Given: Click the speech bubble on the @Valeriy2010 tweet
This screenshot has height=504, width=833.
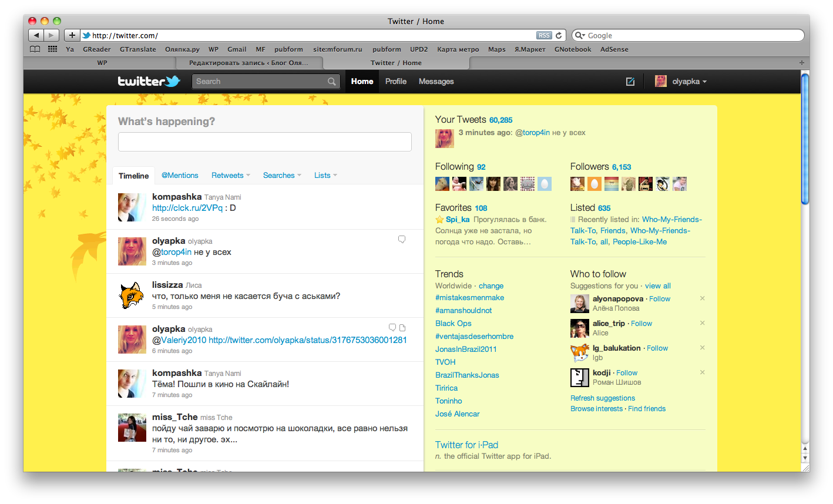Looking at the screenshot, I should tap(392, 327).
